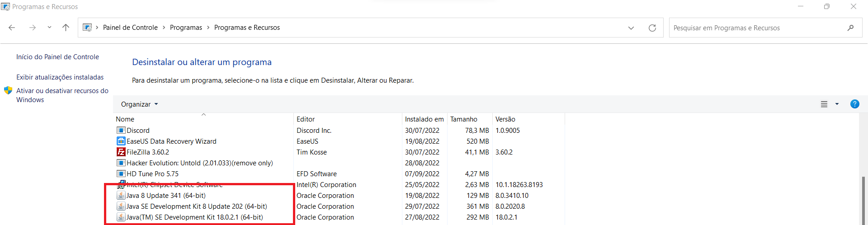Click the Discord program icon
868x225 pixels.
pyautogui.click(x=121, y=131)
